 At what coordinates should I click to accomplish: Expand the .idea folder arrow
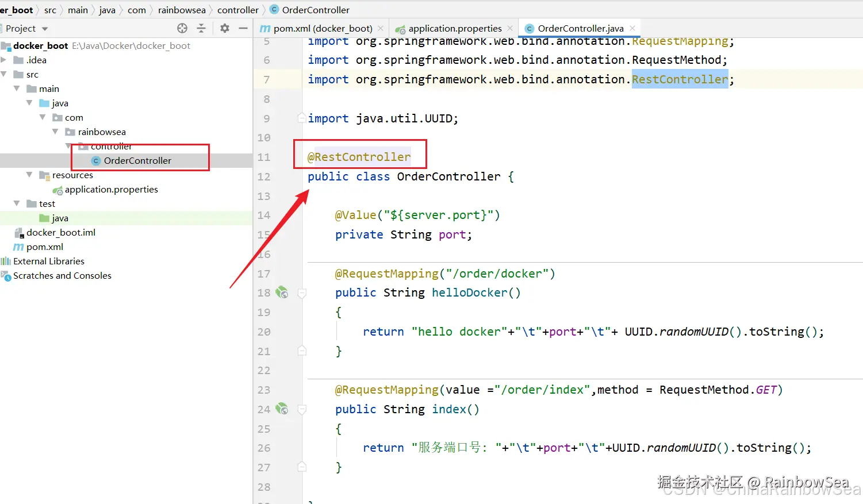pyautogui.click(x=3, y=60)
